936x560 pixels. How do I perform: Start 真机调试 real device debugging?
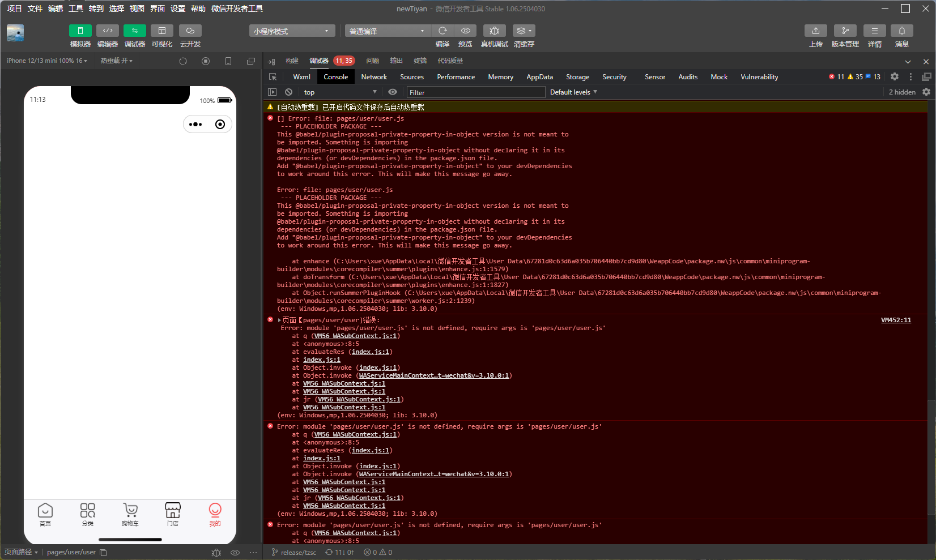[495, 31]
